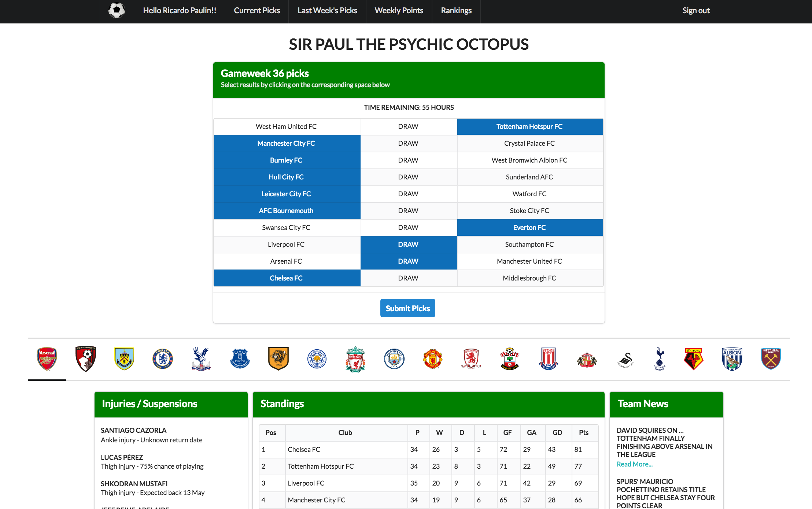This screenshot has height=509, width=812.
Task: Select the Arsenal club crest
Action: 47,358
